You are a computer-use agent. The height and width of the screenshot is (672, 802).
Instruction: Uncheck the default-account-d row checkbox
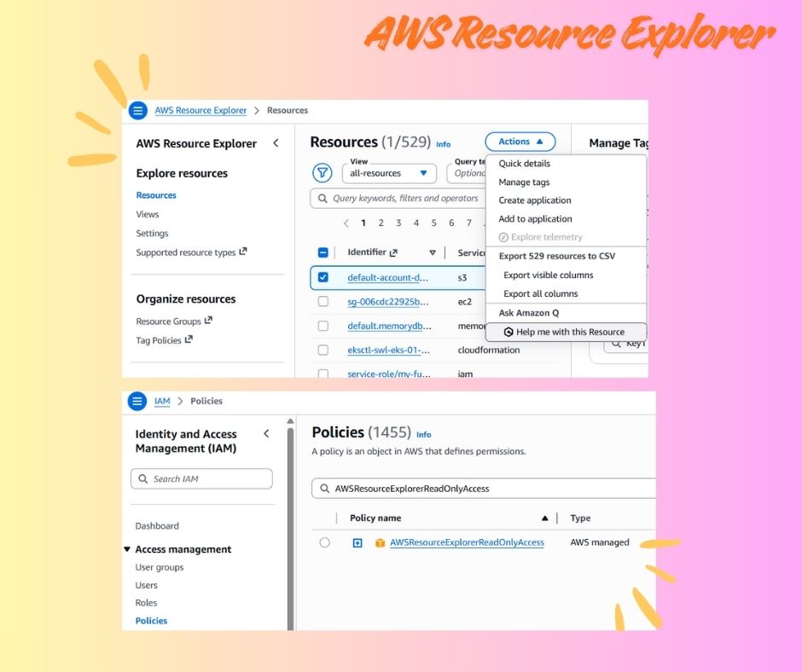(x=323, y=277)
